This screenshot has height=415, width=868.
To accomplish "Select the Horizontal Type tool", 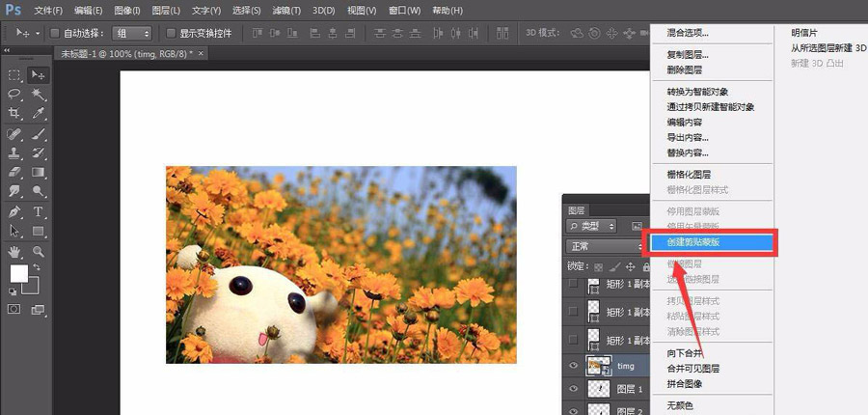I will point(38,211).
